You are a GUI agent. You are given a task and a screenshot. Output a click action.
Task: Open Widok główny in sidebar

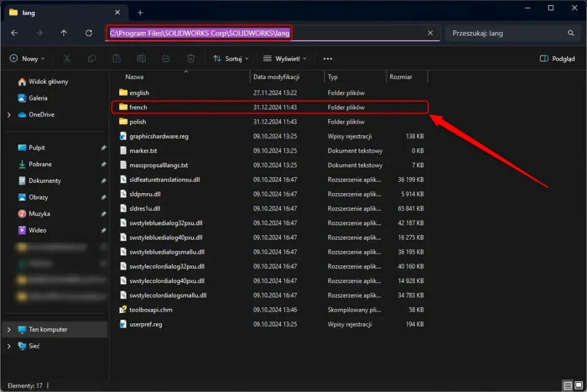point(43,81)
